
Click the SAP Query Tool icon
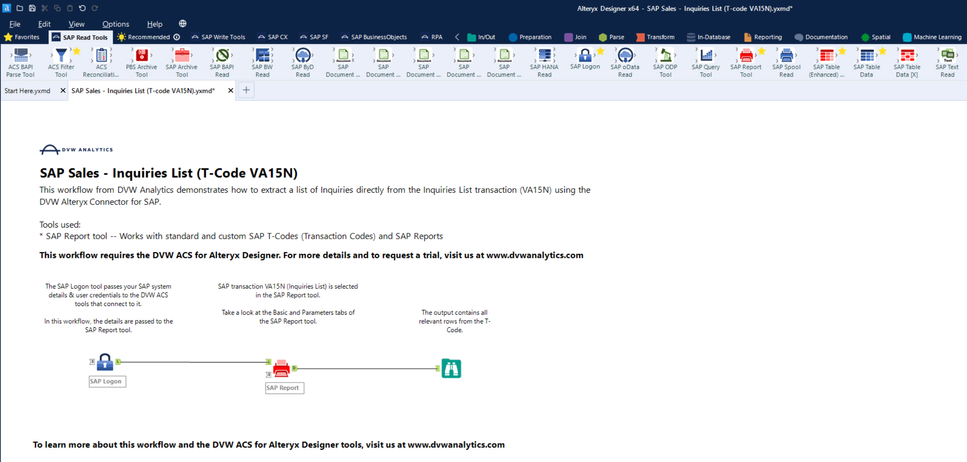click(x=706, y=56)
